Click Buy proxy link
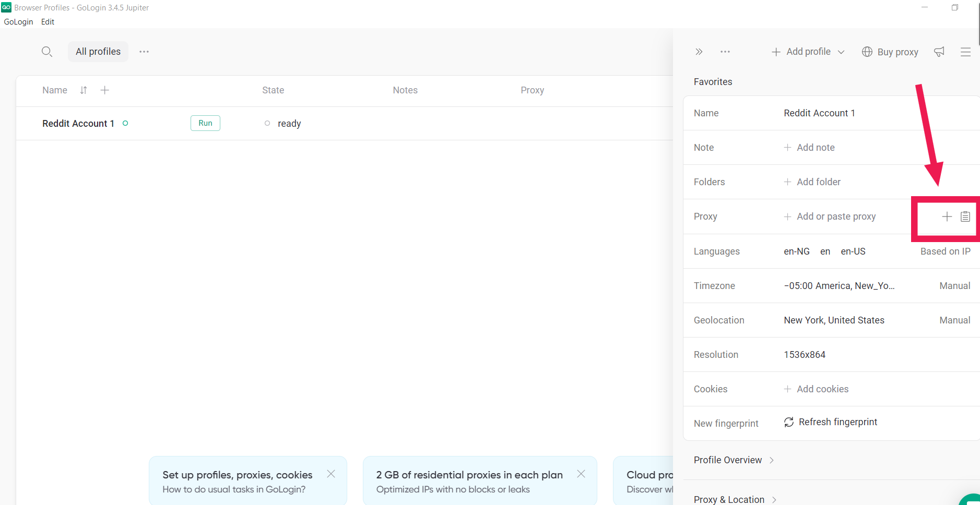 [898, 52]
